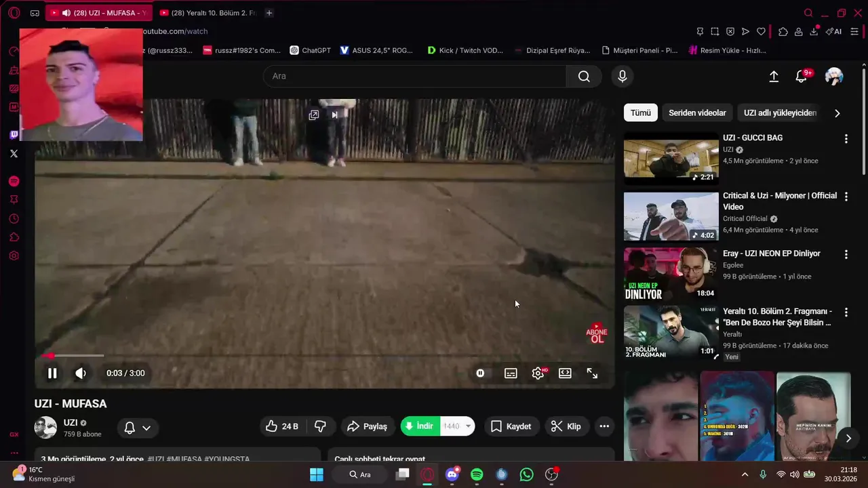Viewport: 868px width, 488px height.
Task: Open options menu for UZI - GUCCI BAG
Action: tap(846, 139)
